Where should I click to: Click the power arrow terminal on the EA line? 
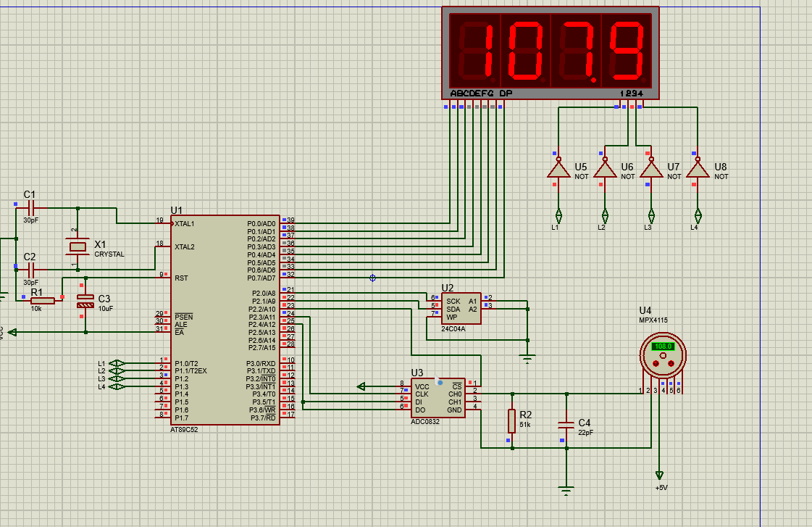coord(12,332)
